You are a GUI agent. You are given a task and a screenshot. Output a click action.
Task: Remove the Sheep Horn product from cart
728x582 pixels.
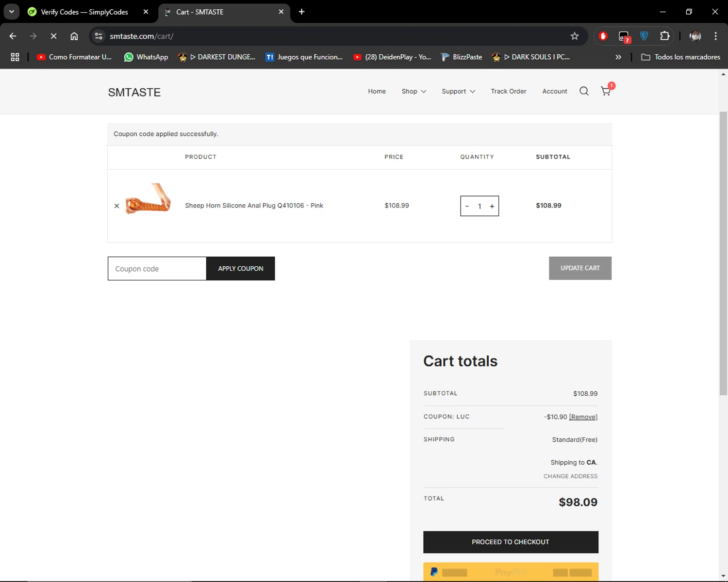point(116,206)
